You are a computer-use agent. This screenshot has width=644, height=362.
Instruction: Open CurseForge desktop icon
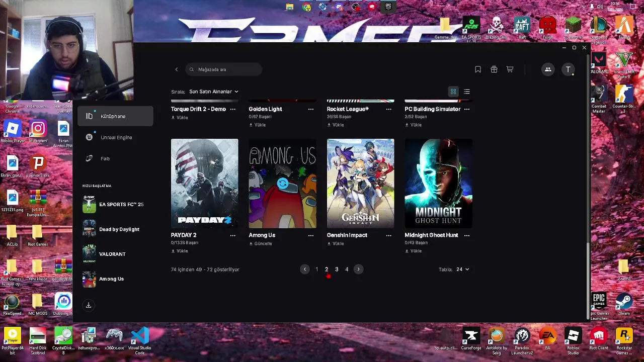[471, 339]
